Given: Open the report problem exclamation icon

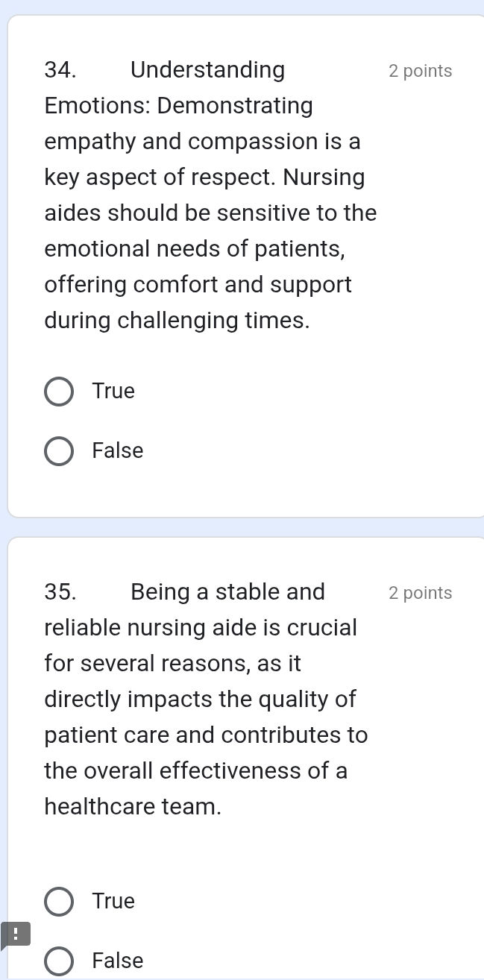Looking at the screenshot, I should click(x=16, y=934).
